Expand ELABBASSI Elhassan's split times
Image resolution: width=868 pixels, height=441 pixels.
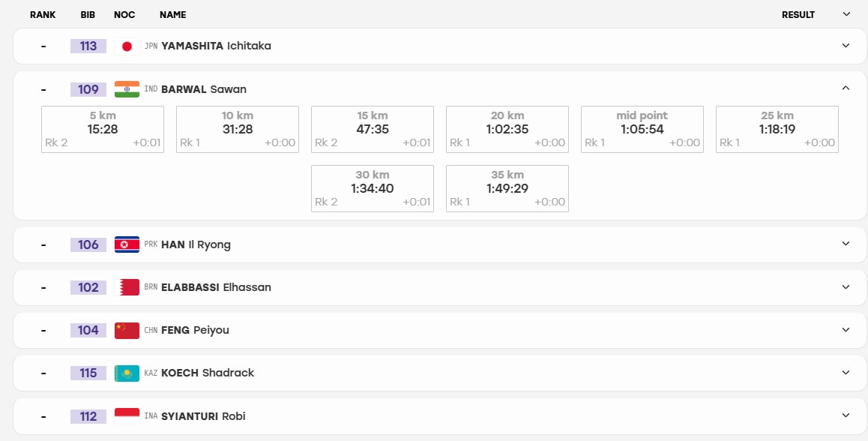point(846,286)
